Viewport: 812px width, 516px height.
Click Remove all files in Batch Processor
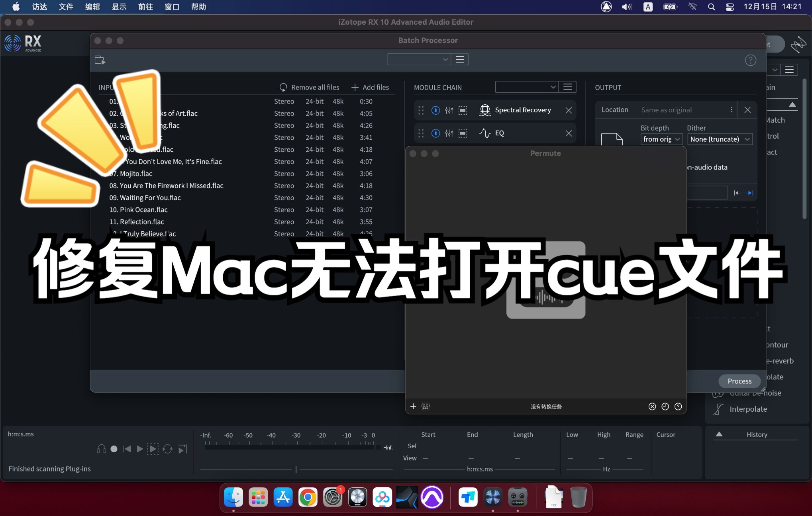(x=314, y=87)
